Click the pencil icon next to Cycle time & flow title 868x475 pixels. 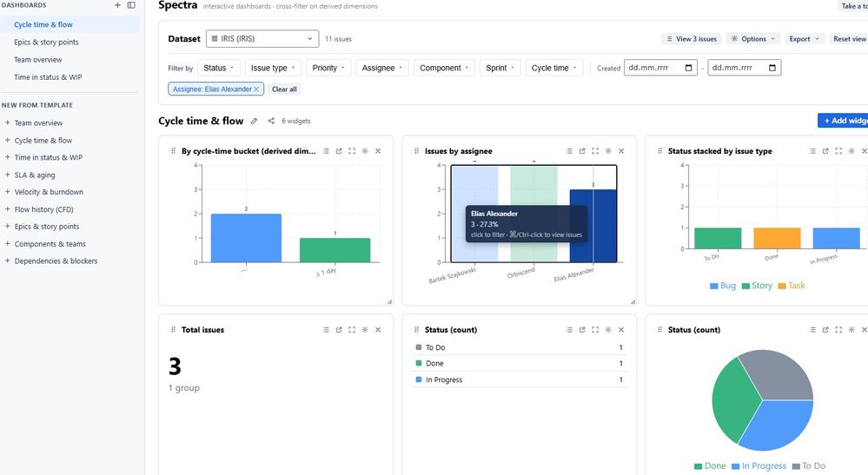click(254, 121)
